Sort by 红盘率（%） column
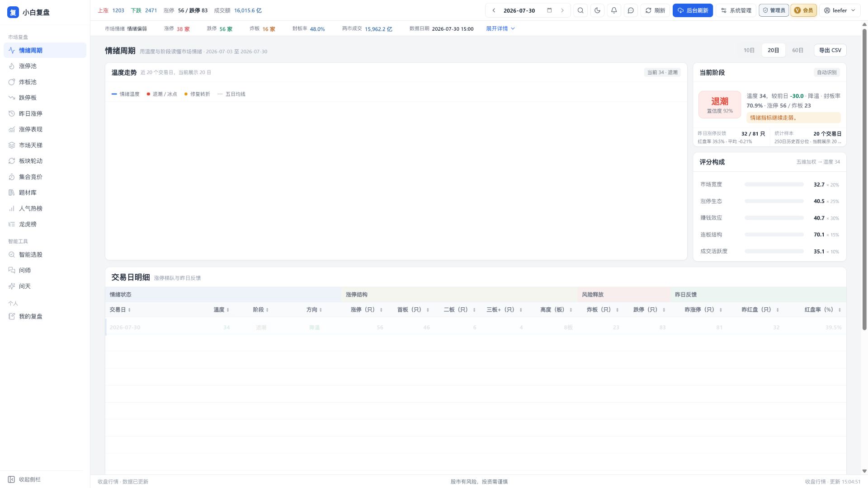This screenshot has height=488, width=868. coord(823,310)
